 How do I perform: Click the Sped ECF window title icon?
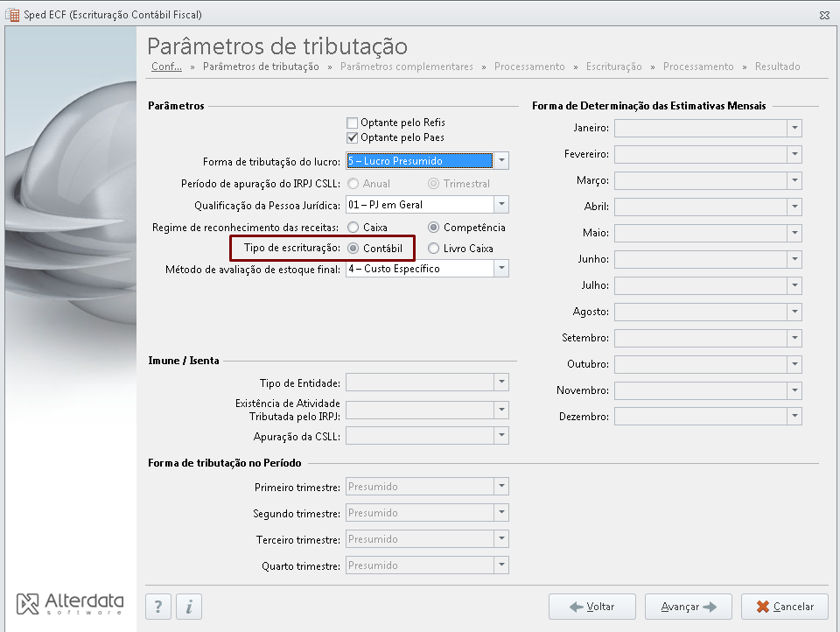12,15
